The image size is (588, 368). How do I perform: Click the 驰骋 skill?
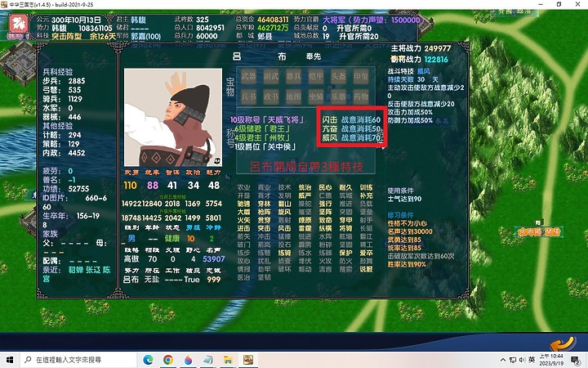tap(243, 204)
